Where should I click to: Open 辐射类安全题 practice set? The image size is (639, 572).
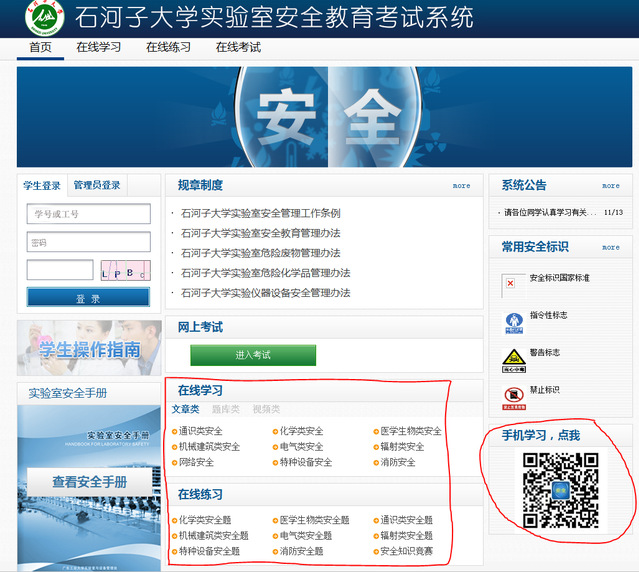click(407, 536)
